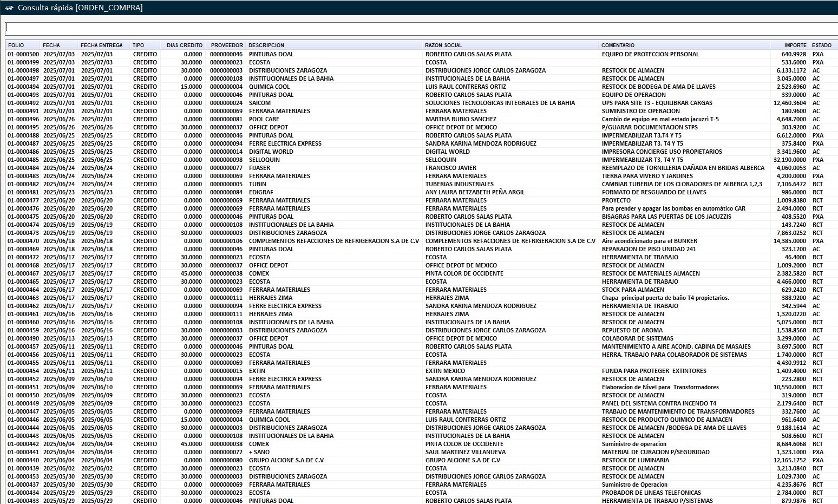The height and width of the screenshot is (504, 838).
Task: Click 'ANY LAURA BETZABETH PEÑA ARGIL' cell
Action: (x=475, y=192)
